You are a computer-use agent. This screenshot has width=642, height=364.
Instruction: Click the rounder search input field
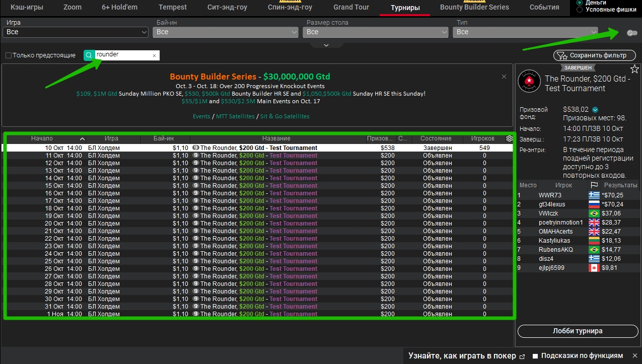coord(122,55)
